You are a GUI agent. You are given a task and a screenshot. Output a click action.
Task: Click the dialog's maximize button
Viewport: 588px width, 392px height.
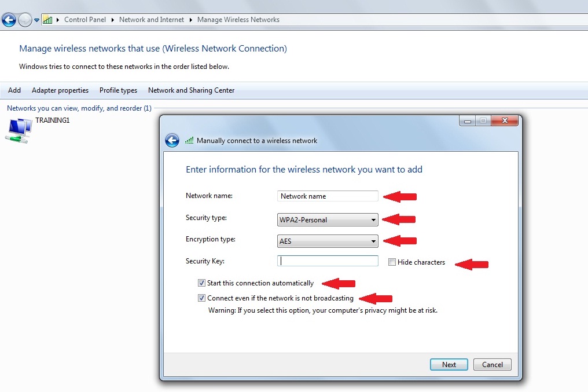(483, 121)
